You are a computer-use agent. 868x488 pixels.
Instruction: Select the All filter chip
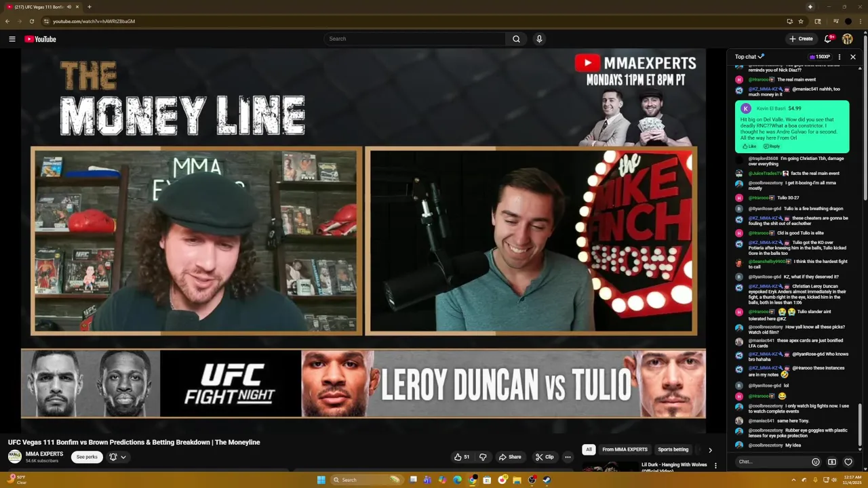(589, 449)
